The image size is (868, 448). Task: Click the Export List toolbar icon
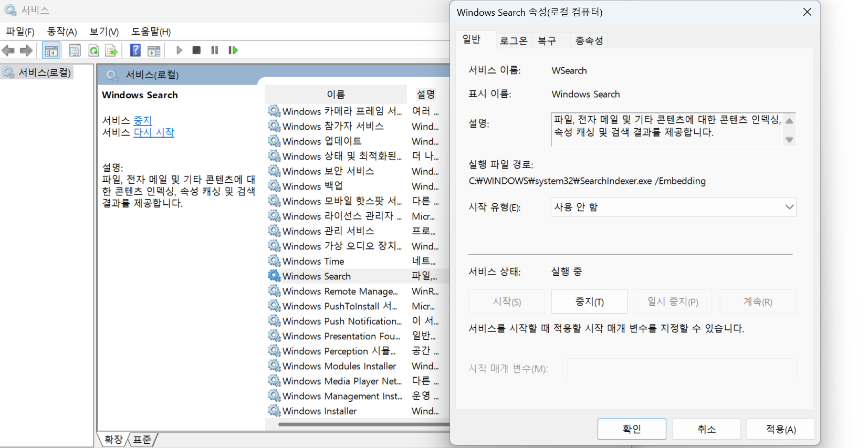[x=111, y=50]
